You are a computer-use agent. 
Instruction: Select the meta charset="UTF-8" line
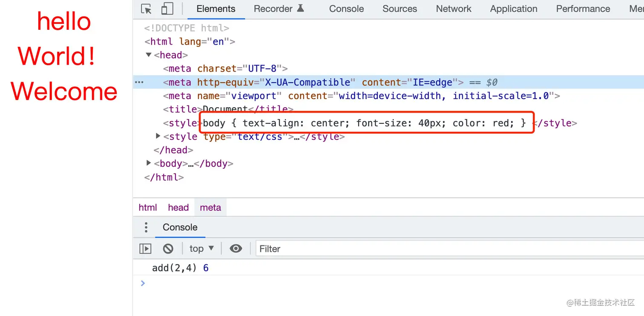[x=225, y=68]
